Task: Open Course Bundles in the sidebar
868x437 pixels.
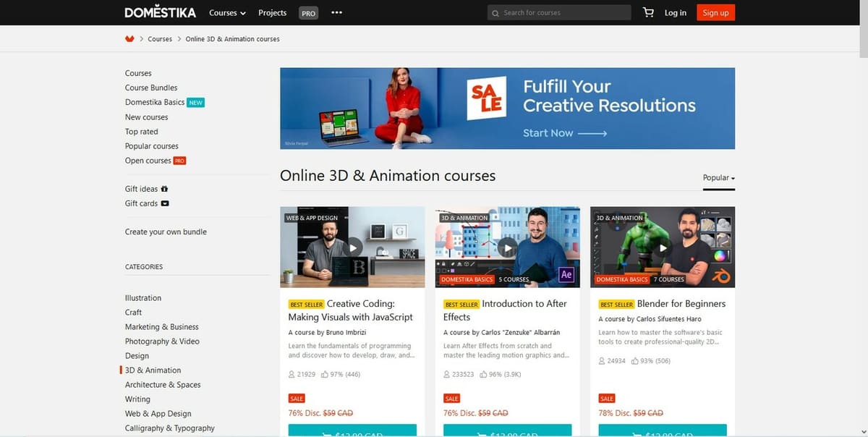Action: click(x=151, y=88)
